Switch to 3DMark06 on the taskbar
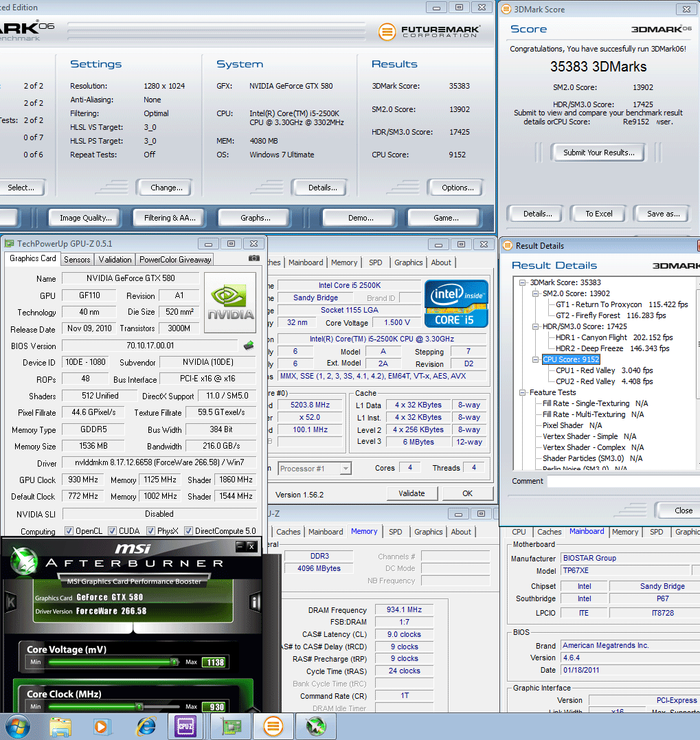 point(273,726)
